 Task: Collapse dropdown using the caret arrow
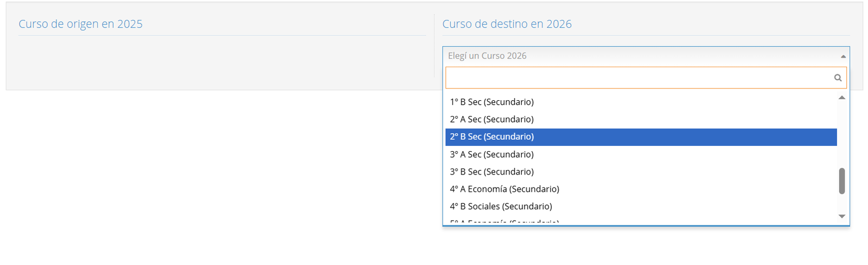click(x=843, y=56)
